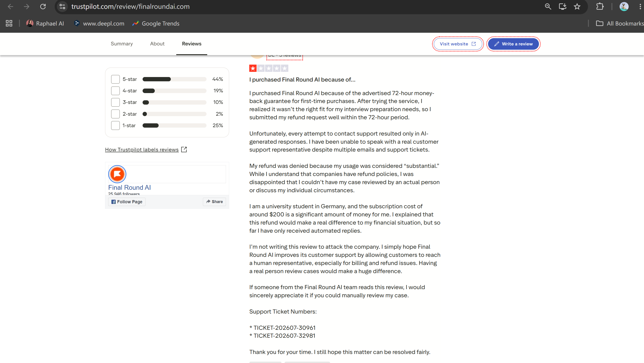
Task: Click the 2% value for 2-star
Action: (219, 114)
